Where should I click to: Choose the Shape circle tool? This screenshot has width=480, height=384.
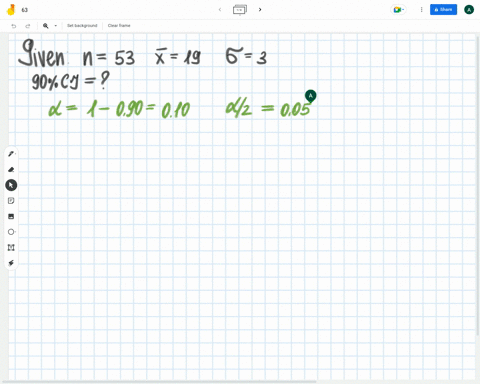[11, 232]
